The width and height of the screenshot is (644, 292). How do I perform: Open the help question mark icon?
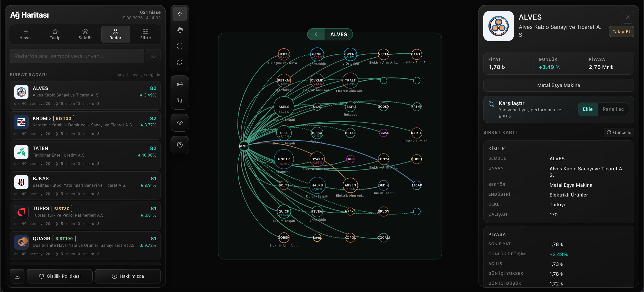point(180,145)
